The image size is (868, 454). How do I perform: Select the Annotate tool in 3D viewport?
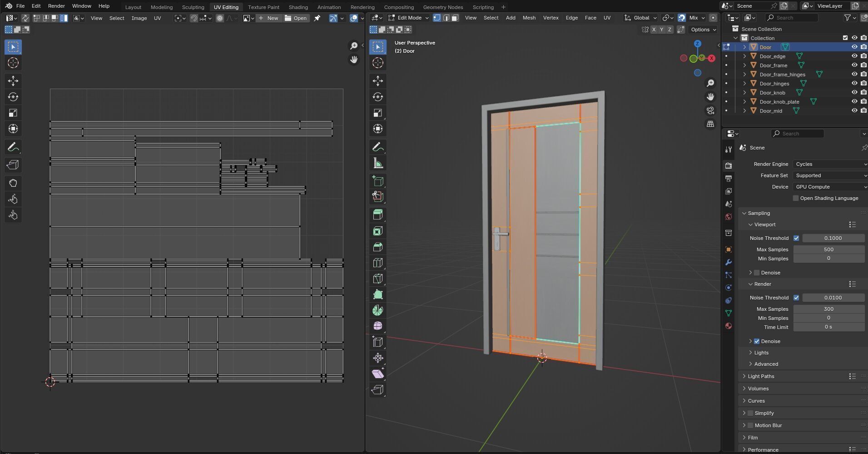[377, 147]
